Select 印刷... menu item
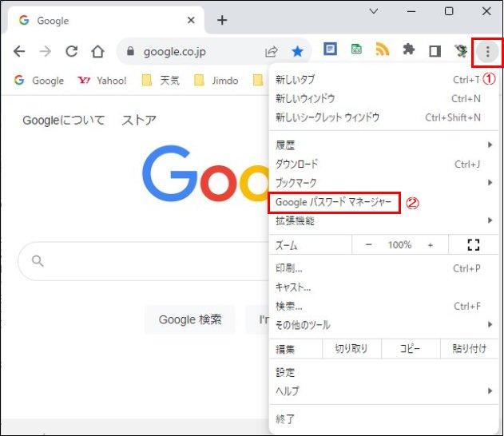 pos(383,268)
